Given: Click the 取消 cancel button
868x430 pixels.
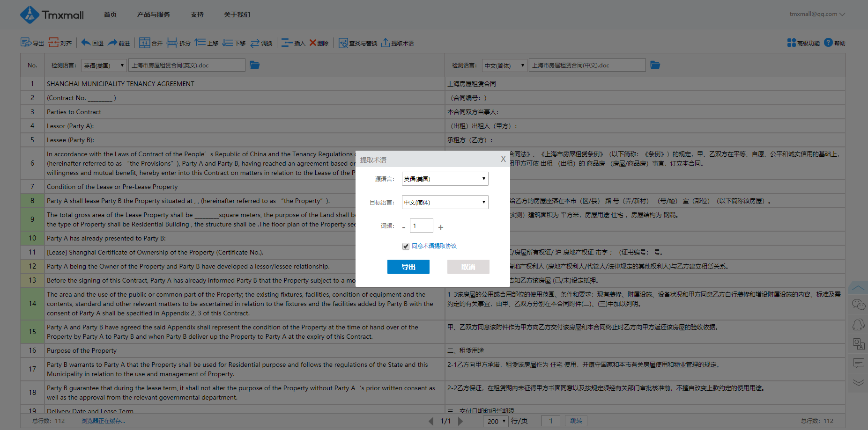Looking at the screenshot, I should pos(468,267).
